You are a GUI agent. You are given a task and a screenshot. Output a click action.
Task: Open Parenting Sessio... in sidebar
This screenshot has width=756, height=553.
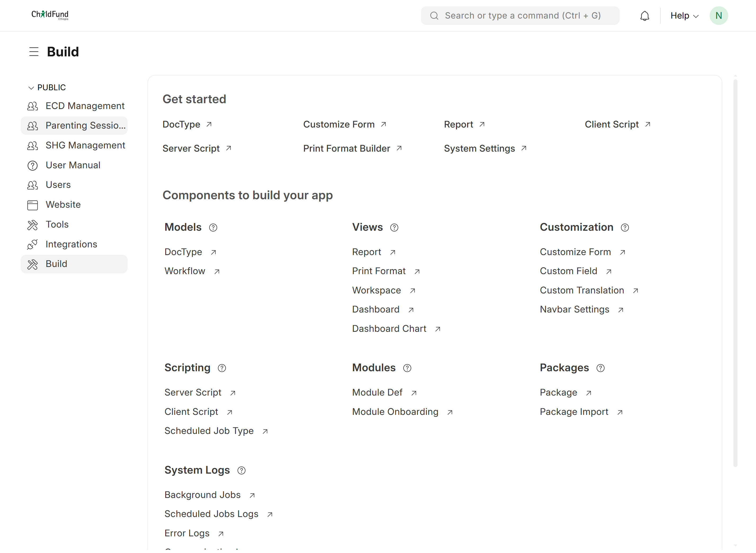[74, 125]
